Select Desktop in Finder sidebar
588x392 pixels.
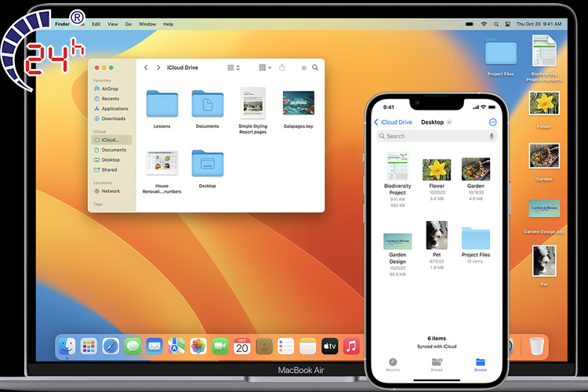(111, 160)
